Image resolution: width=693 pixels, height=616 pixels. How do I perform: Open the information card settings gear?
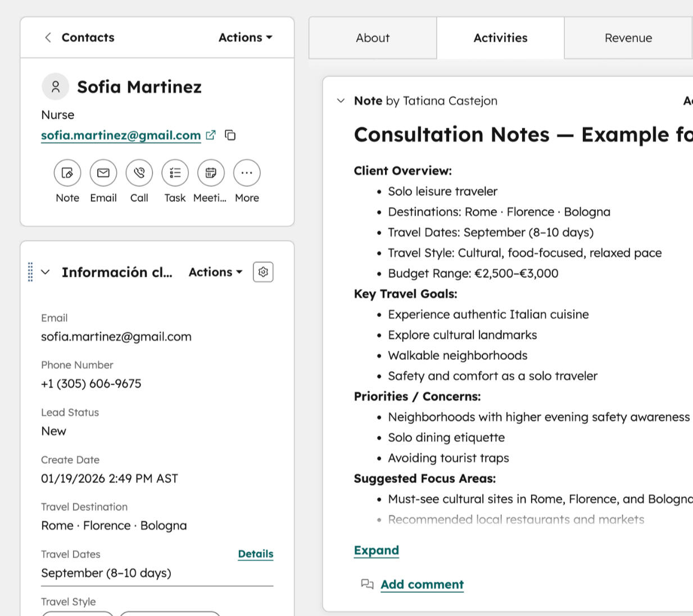263,272
